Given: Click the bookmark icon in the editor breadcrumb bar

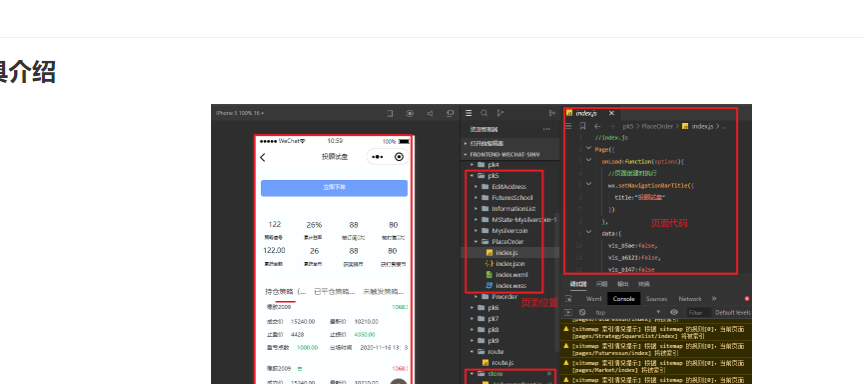Looking at the screenshot, I should [582, 126].
